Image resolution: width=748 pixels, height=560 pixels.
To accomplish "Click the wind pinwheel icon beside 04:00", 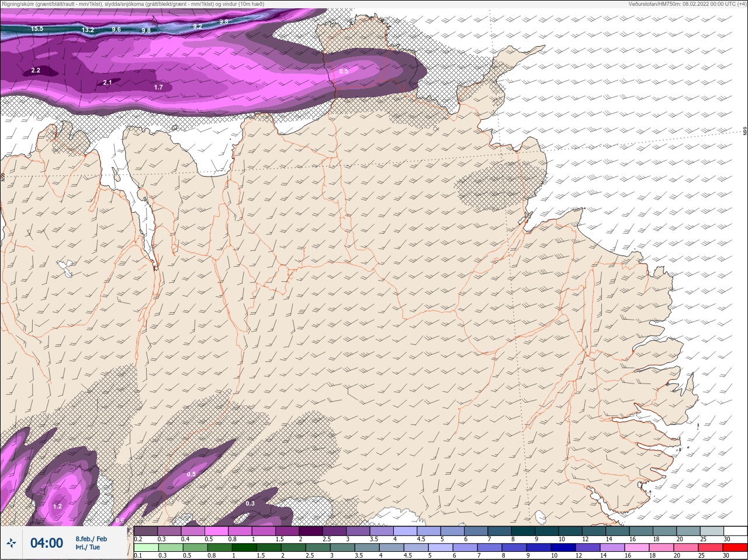I will (11, 543).
